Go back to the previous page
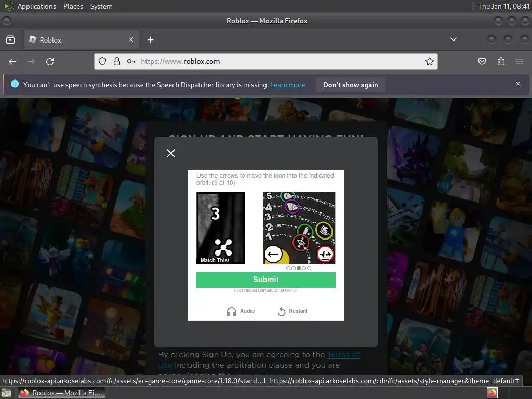 pos(12,61)
